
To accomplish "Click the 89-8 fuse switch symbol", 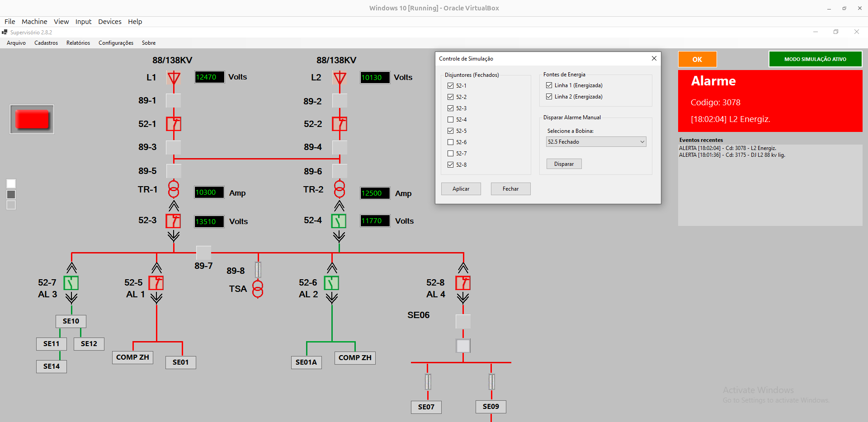I will point(258,270).
